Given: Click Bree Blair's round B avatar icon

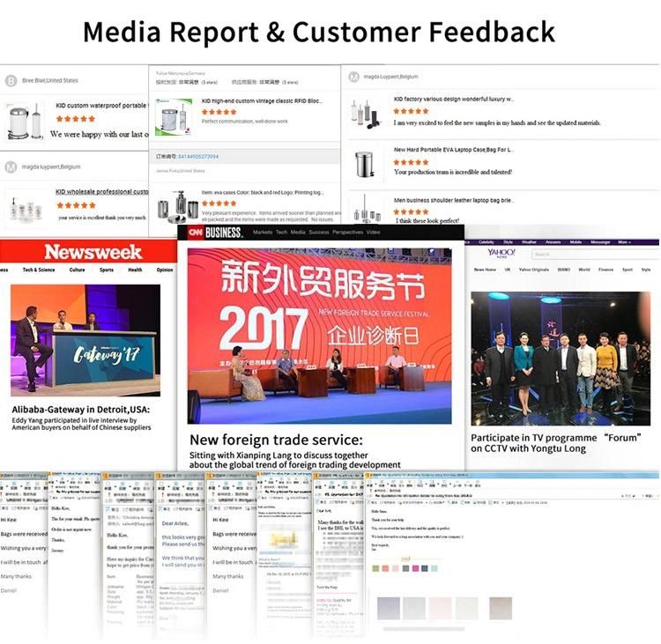Looking at the screenshot, I should point(11,80).
